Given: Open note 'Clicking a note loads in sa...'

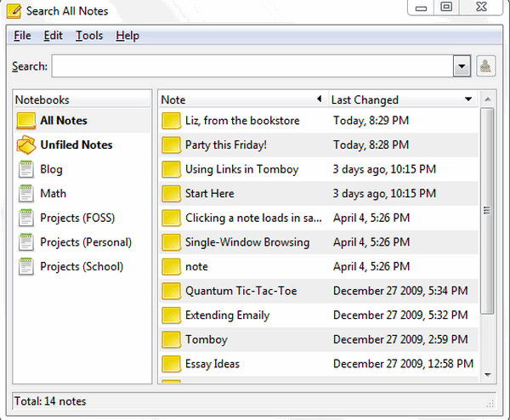Looking at the screenshot, I should point(253,218).
